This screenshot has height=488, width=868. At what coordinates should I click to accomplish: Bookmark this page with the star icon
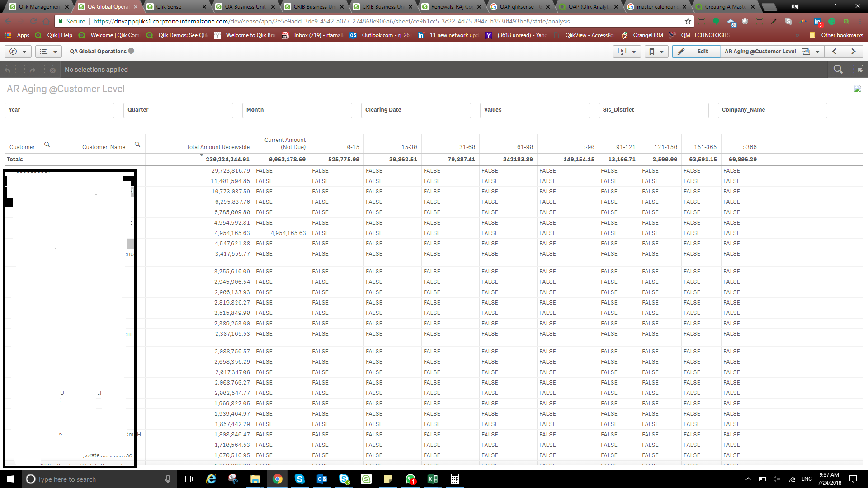(688, 21)
